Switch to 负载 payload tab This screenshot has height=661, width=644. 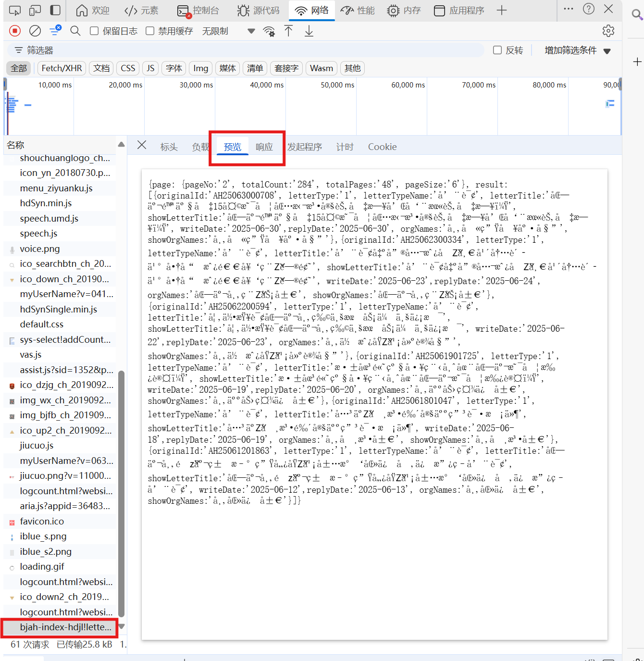point(200,147)
